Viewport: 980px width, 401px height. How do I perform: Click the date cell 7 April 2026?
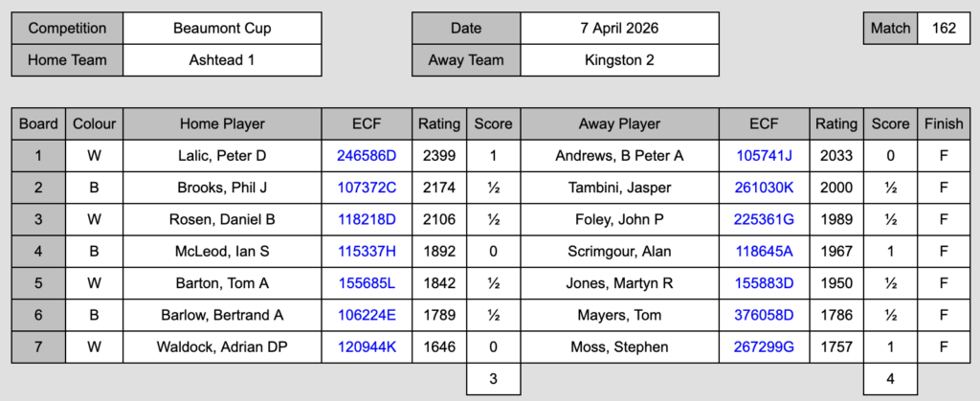(621, 29)
